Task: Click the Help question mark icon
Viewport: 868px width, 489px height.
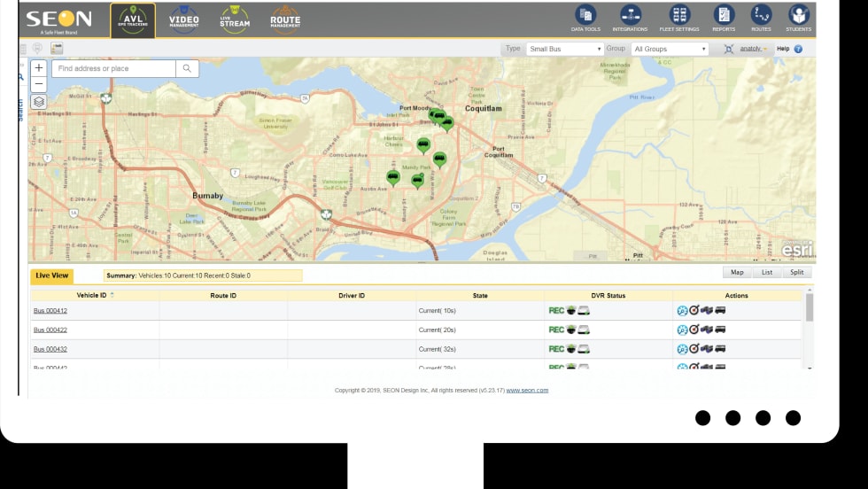Action: click(798, 49)
